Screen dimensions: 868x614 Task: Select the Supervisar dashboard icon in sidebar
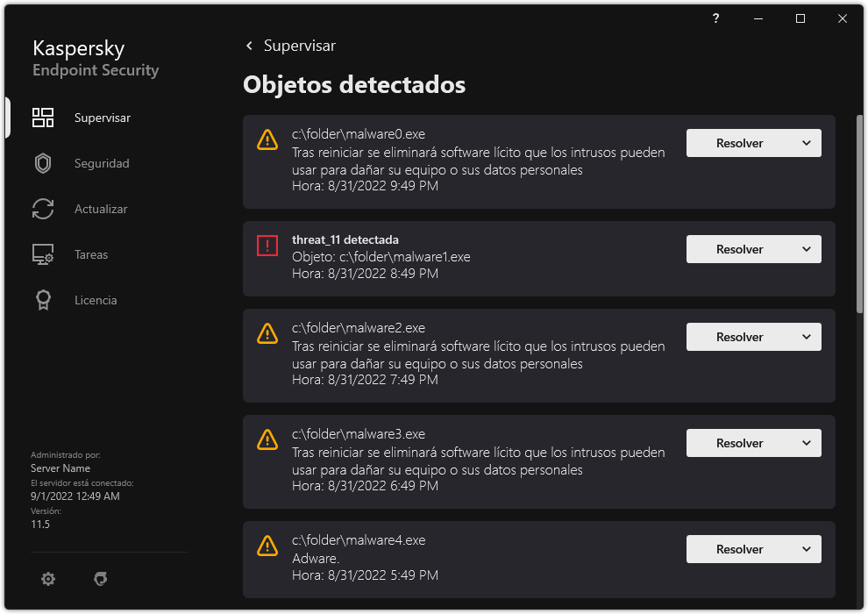click(42, 117)
